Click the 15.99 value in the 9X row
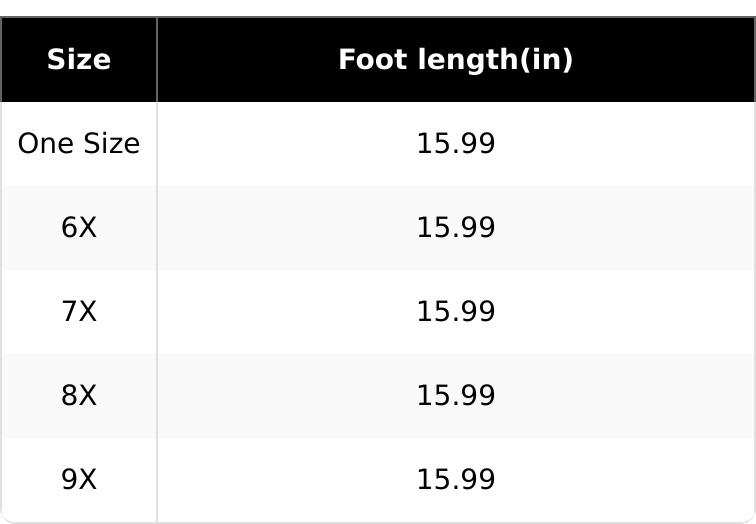 point(455,480)
